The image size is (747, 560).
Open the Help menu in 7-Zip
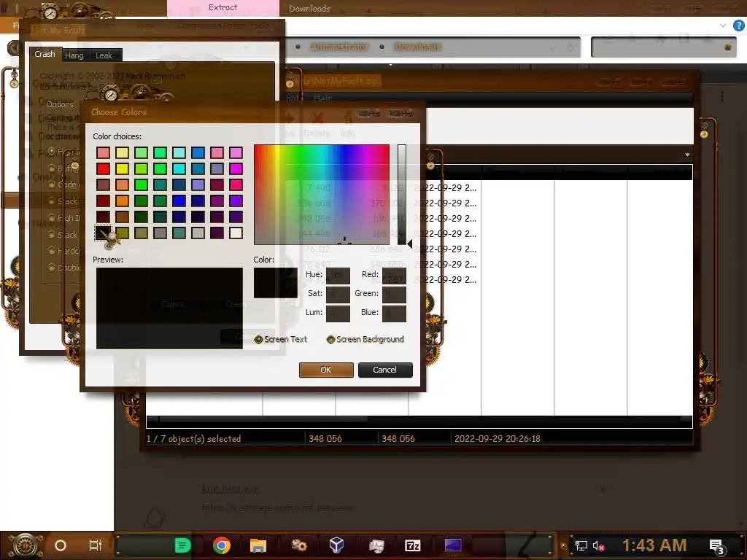pyautogui.click(x=323, y=98)
